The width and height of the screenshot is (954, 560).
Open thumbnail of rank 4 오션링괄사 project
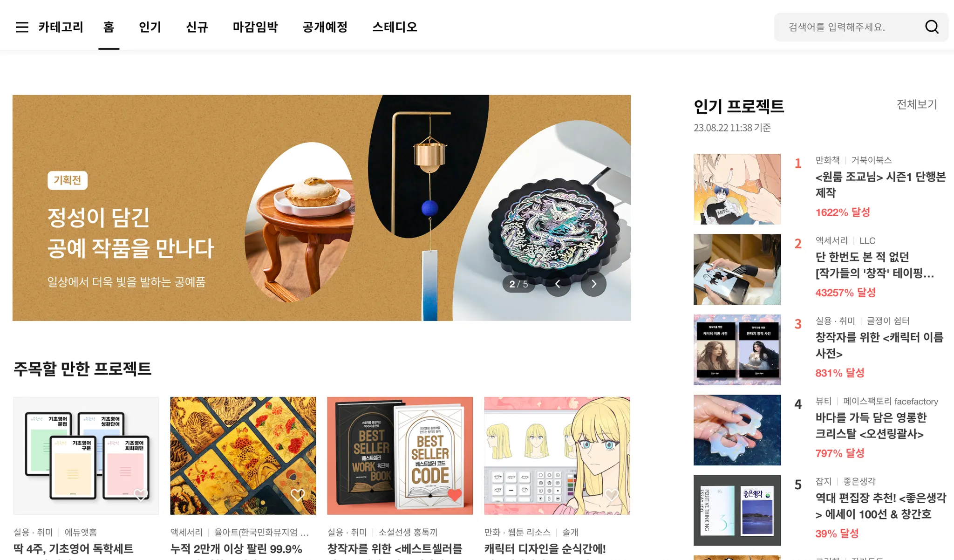point(737,430)
